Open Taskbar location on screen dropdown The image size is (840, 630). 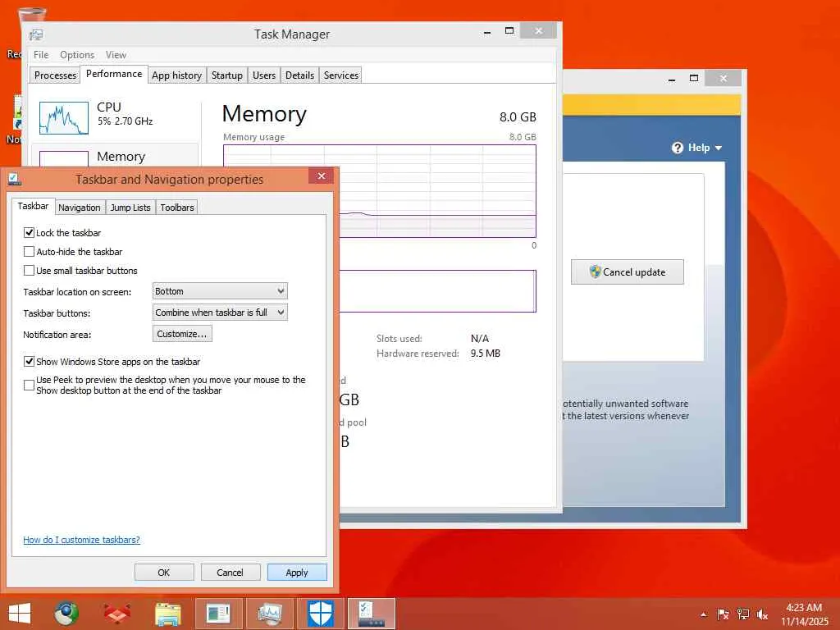coord(220,291)
